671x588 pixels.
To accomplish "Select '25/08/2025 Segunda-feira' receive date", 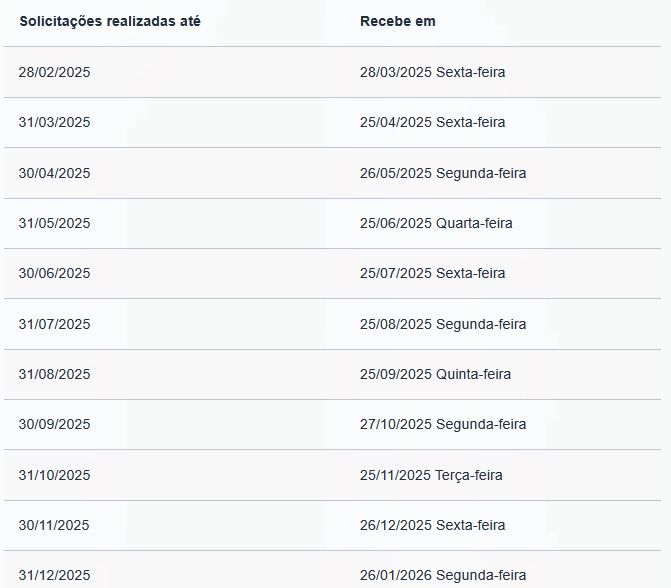I will (443, 324).
